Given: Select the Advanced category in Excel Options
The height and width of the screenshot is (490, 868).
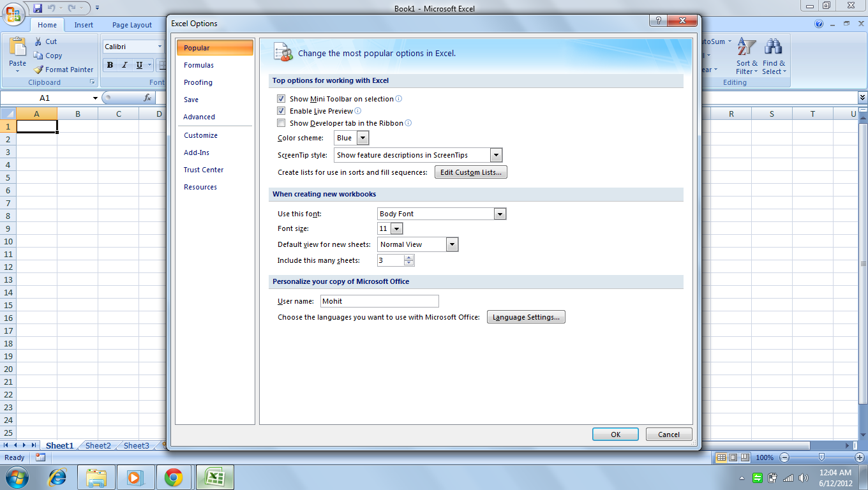Looking at the screenshot, I should 198,117.
